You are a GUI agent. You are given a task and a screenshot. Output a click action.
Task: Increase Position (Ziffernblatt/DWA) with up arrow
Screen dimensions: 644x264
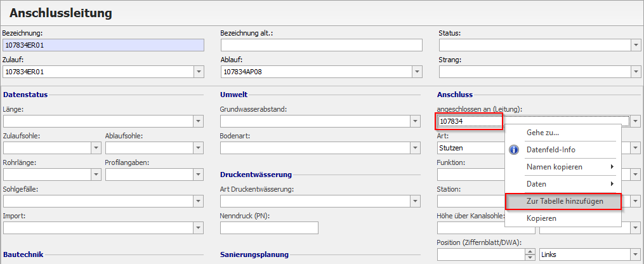[x=530, y=251]
